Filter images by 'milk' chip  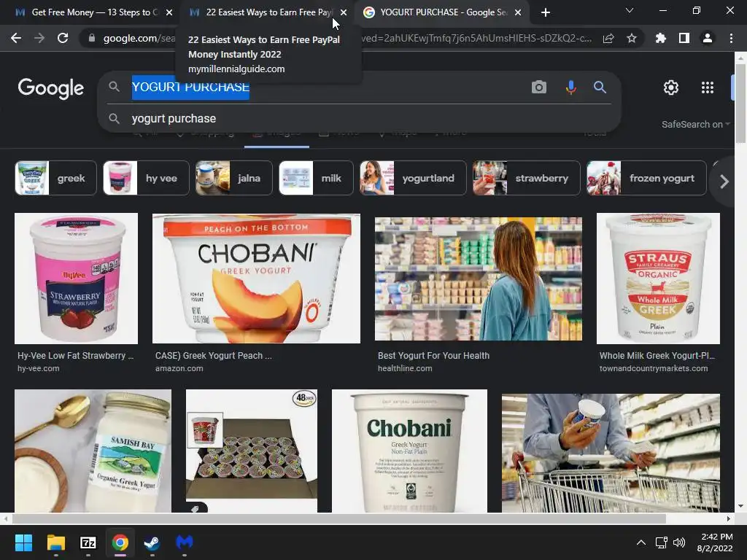pos(317,178)
